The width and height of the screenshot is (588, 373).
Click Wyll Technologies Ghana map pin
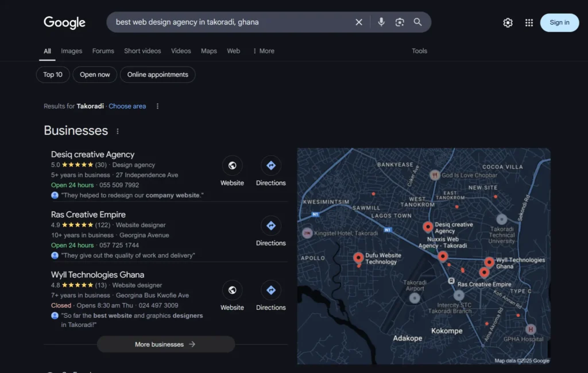click(489, 262)
